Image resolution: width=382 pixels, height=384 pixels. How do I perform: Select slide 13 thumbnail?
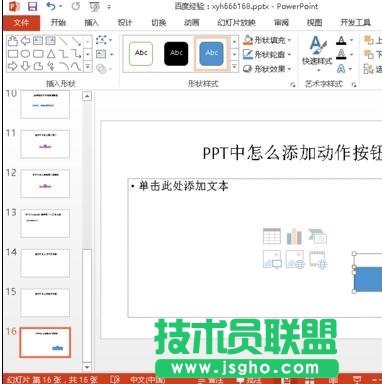45,223
